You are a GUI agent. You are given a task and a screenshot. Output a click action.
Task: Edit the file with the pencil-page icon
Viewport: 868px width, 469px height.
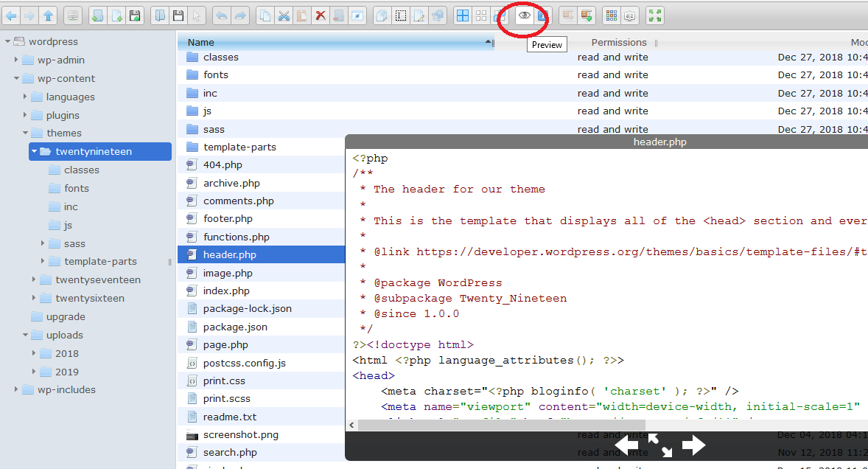[x=419, y=16]
